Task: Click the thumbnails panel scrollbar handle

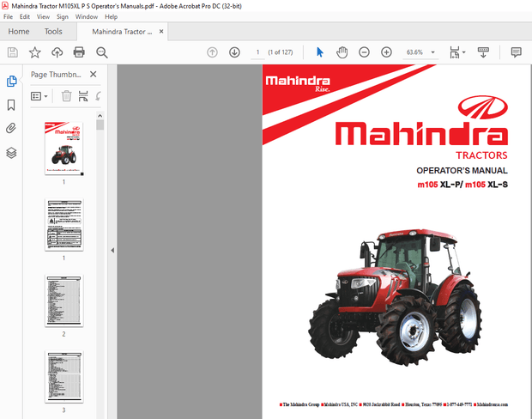Action: (100, 124)
